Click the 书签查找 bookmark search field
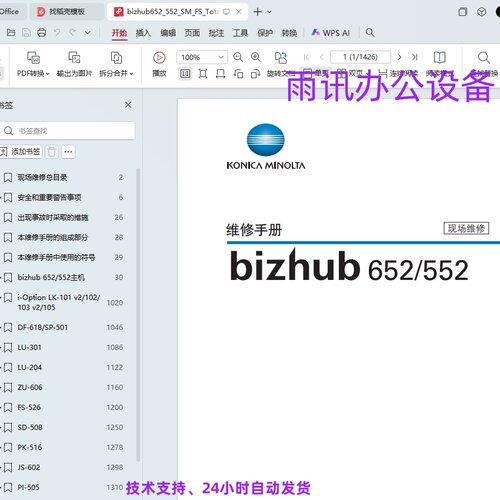Image resolution: width=500 pixels, height=500 pixels. coord(67,130)
